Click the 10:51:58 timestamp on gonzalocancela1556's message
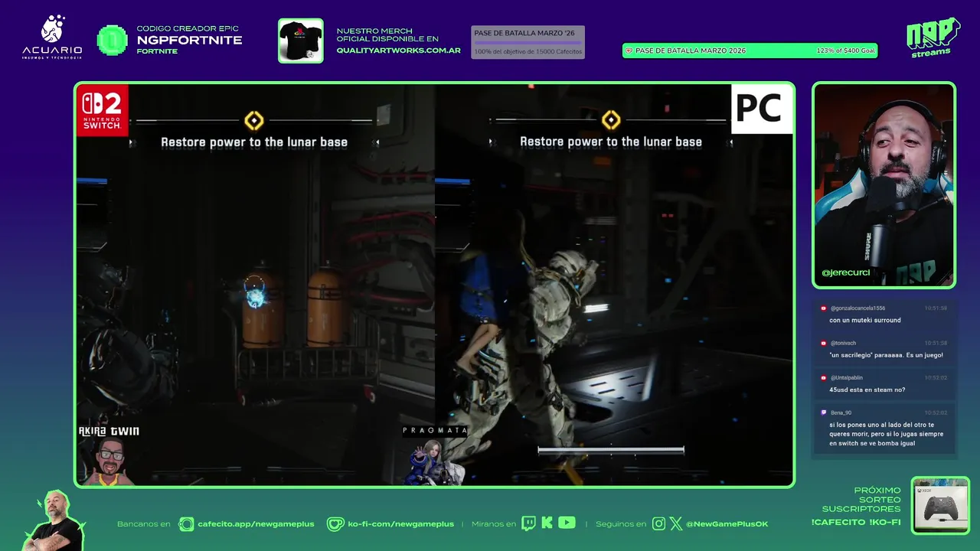This screenshot has width=980, height=551. (936, 308)
